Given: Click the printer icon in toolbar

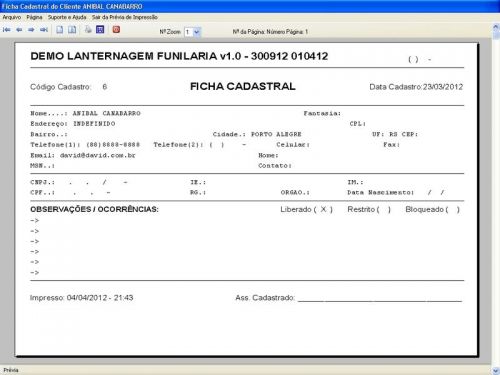Looking at the screenshot, I should point(88,30).
